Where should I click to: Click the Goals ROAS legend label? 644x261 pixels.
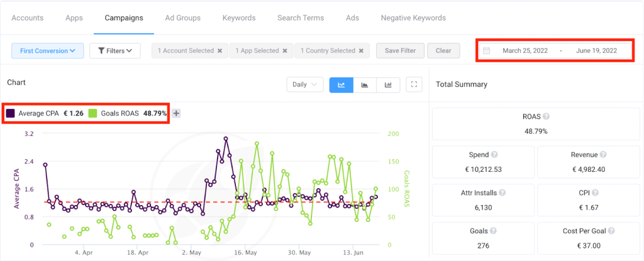click(x=119, y=113)
